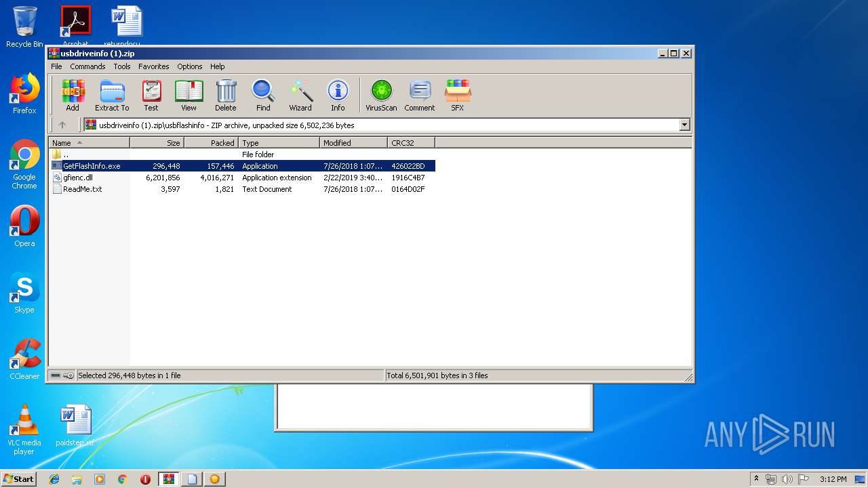This screenshot has height=488, width=868.
Task: Open paidstep.rtf desktop document
Action: pyautogui.click(x=75, y=426)
